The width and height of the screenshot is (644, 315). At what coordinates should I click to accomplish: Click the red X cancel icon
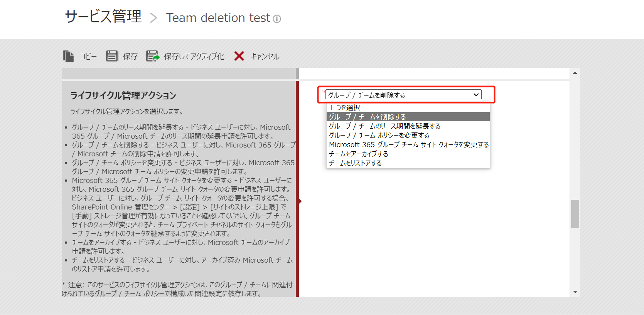click(x=239, y=56)
